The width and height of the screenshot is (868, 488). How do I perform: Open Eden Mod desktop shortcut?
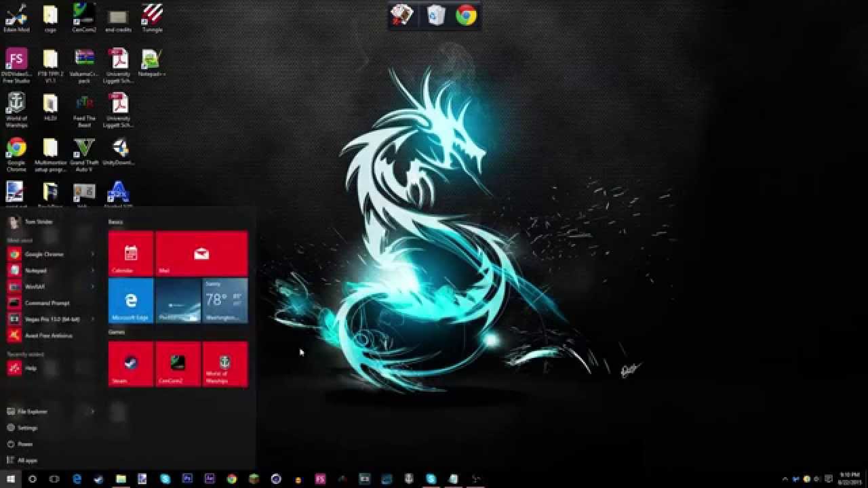pos(16,19)
